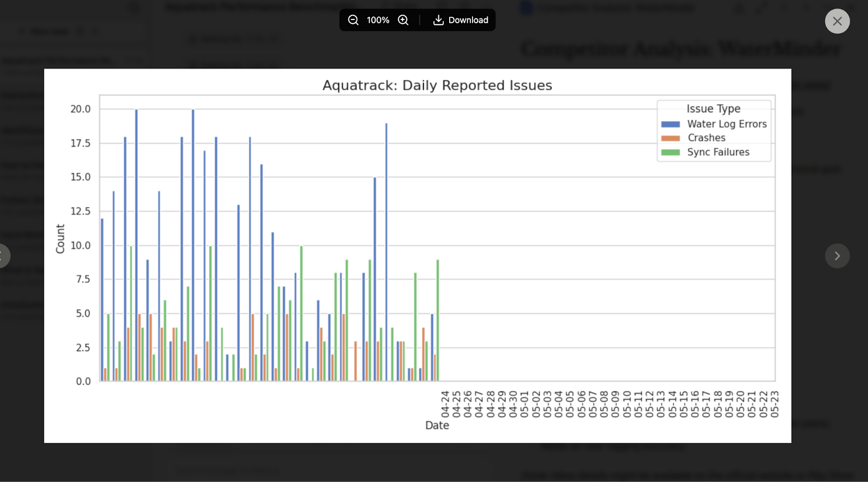Download the chart image

click(461, 20)
